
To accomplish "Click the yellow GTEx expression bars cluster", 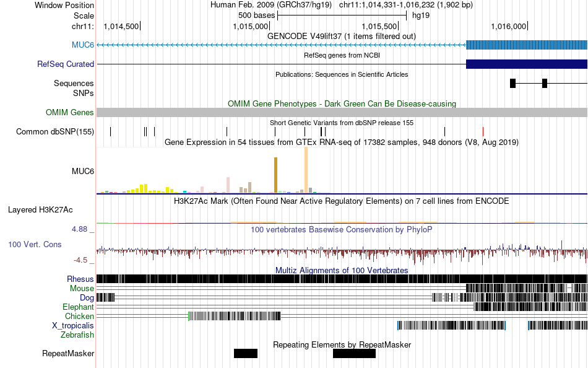I will 150,188.
